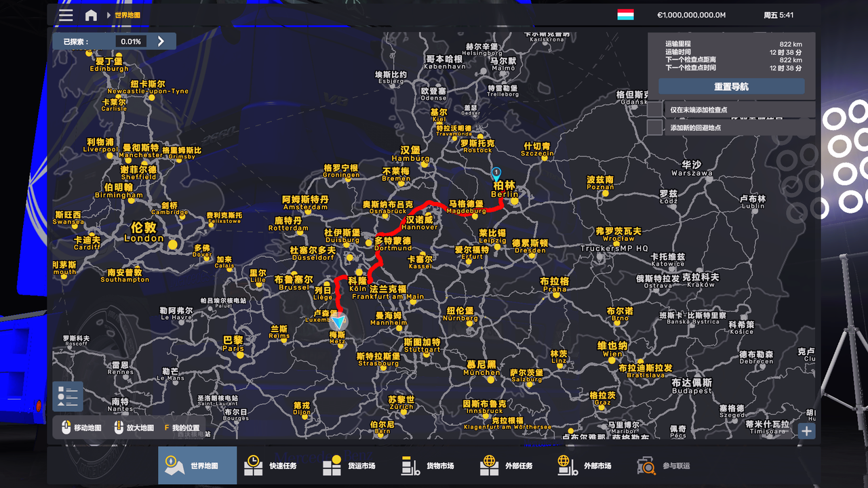The height and width of the screenshot is (488, 868).
Task: Click the Luxembourg flag icon
Action: 625,15
